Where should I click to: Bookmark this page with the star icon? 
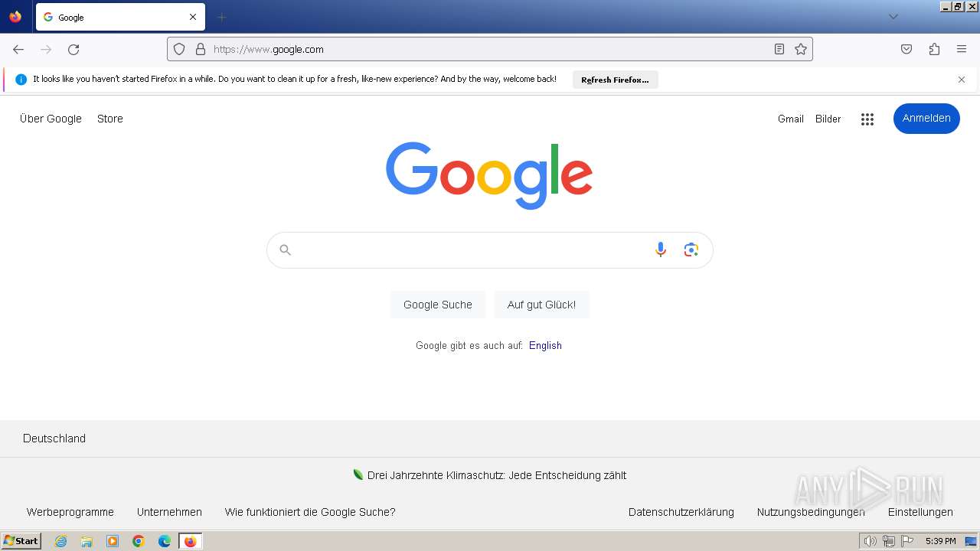click(x=801, y=49)
